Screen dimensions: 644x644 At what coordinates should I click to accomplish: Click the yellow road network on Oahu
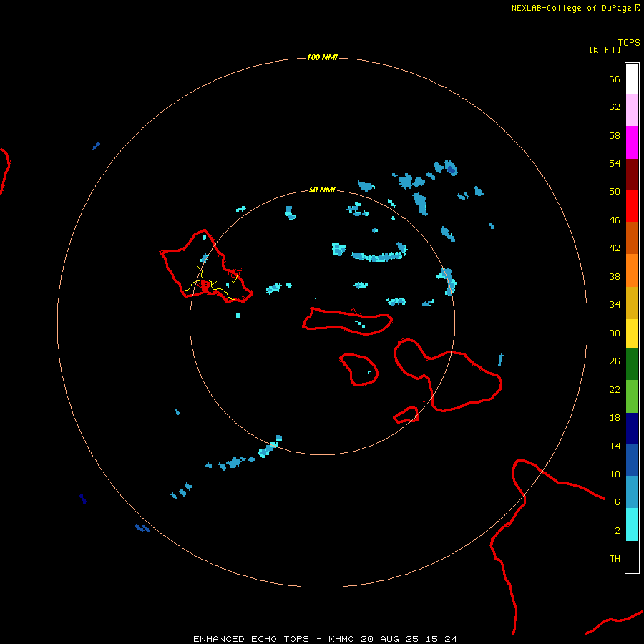click(x=213, y=283)
